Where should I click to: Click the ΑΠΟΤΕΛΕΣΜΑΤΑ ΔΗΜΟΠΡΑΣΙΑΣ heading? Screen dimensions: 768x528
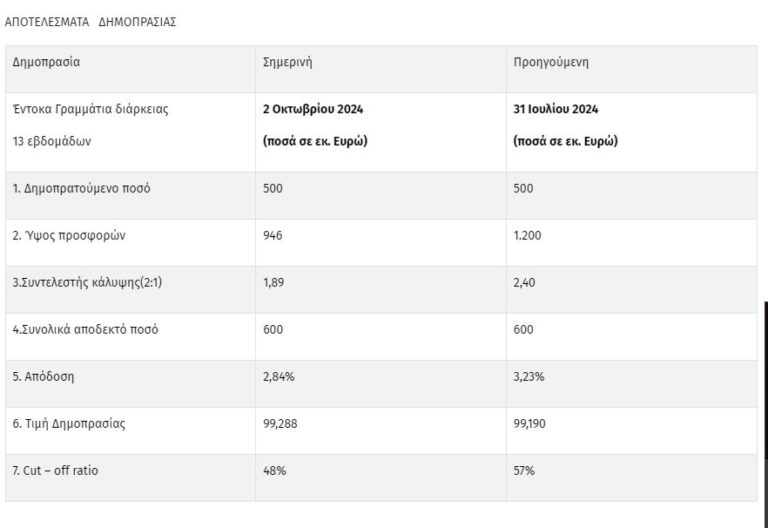91,21
